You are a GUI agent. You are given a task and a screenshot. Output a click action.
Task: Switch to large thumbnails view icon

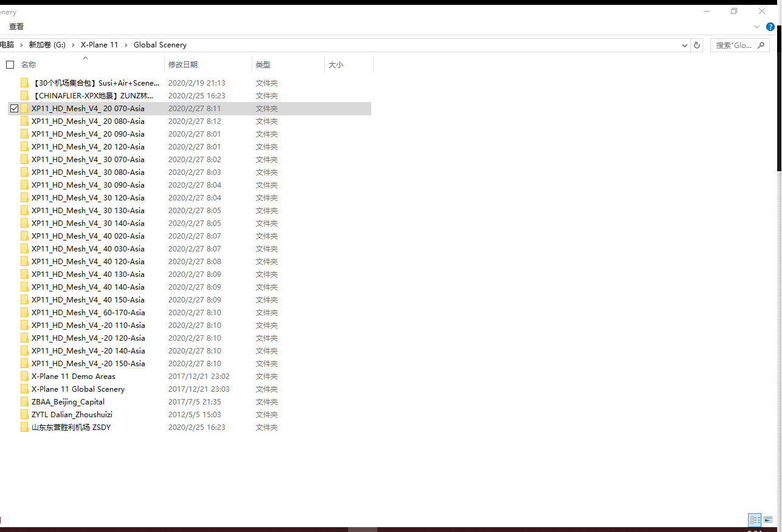(x=768, y=520)
